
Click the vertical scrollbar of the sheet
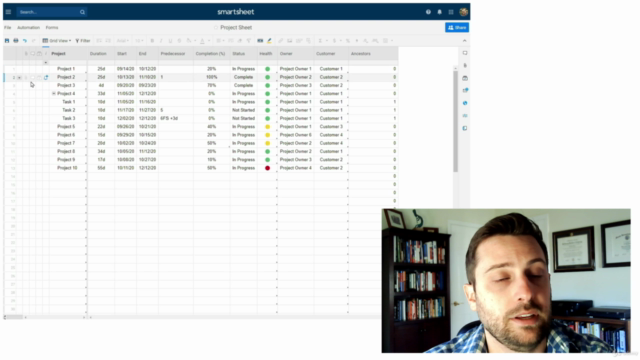point(456,121)
